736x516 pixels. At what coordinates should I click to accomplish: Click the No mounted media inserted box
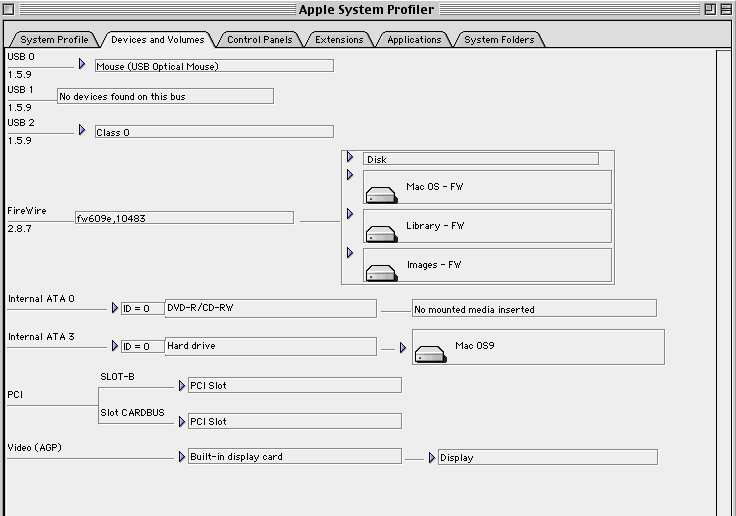tap(534, 309)
